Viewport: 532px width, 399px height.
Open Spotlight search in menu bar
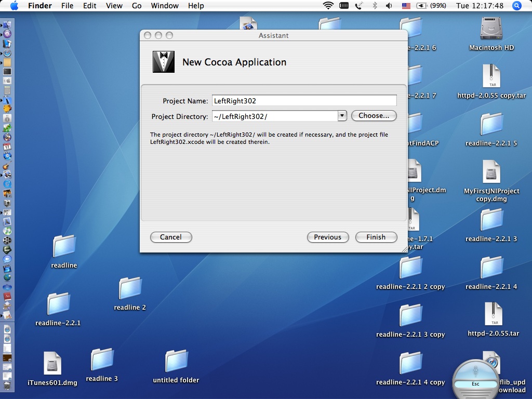[x=516, y=6]
